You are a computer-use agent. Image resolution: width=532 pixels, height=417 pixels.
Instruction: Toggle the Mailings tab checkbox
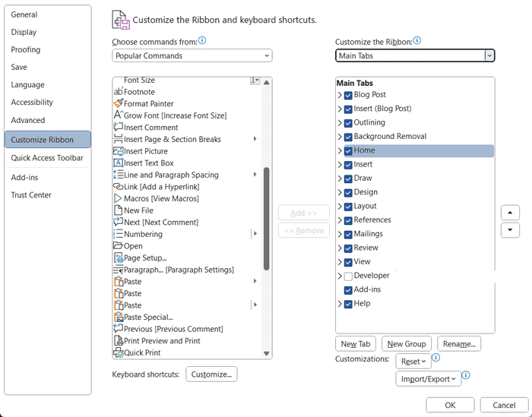click(x=348, y=235)
